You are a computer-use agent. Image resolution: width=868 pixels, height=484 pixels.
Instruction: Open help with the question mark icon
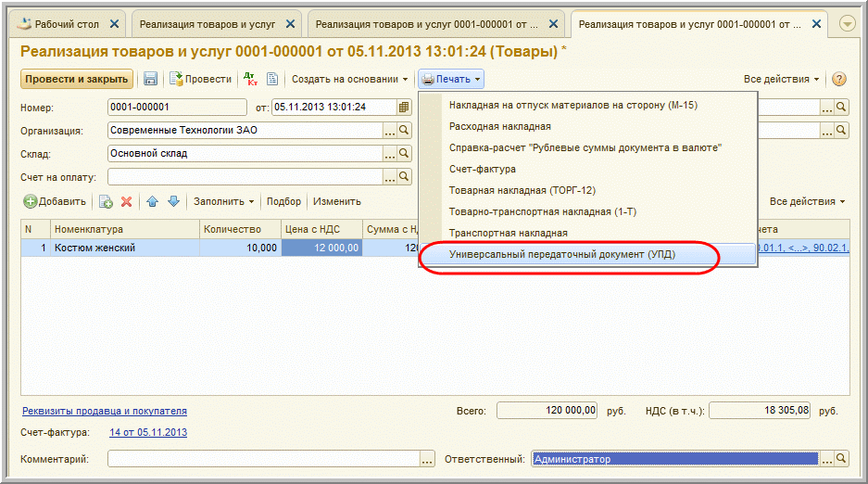tap(839, 79)
